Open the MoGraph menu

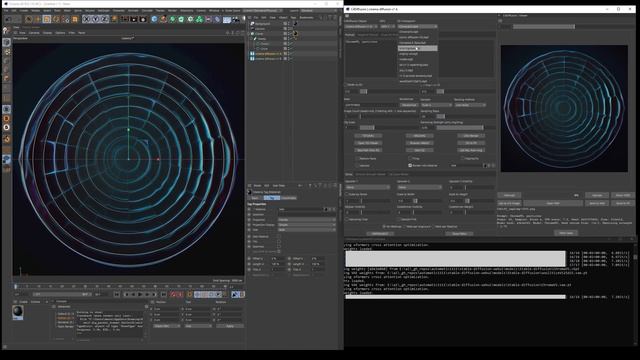[104, 11]
